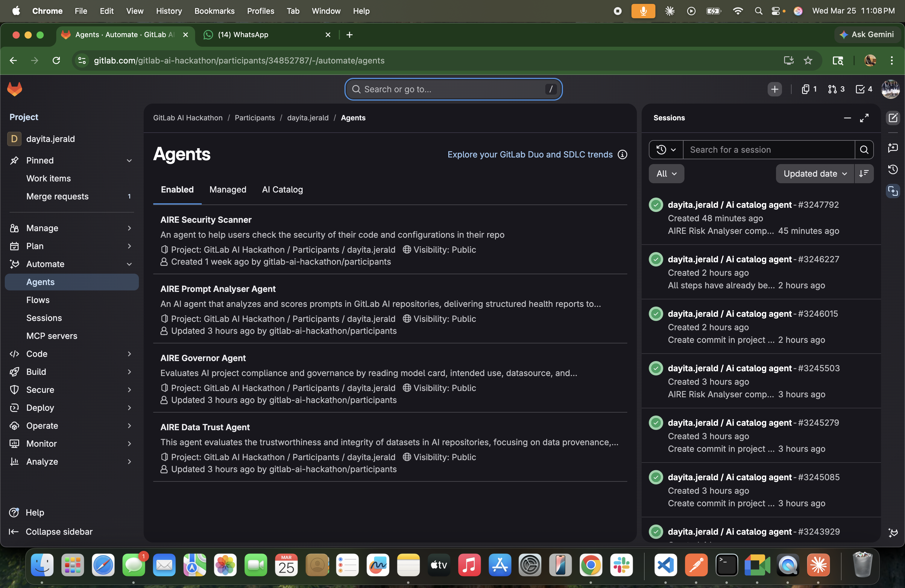Open assigned merge requests counter icon

tap(836, 89)
